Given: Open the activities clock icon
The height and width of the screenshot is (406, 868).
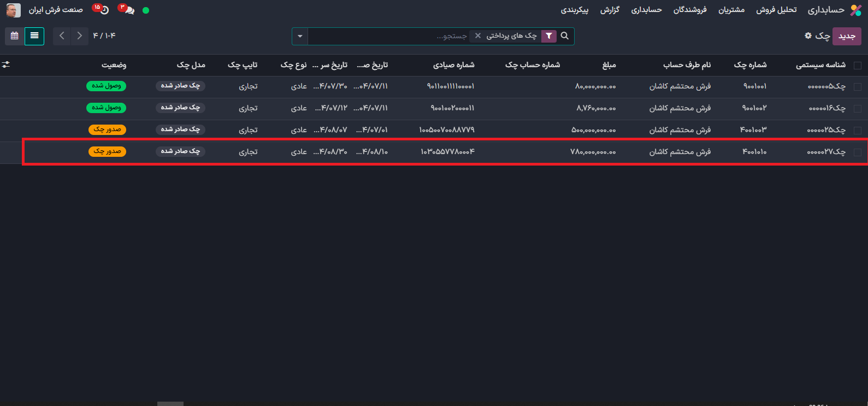Looking at the screenshot, I should click(x=104, y=10).
